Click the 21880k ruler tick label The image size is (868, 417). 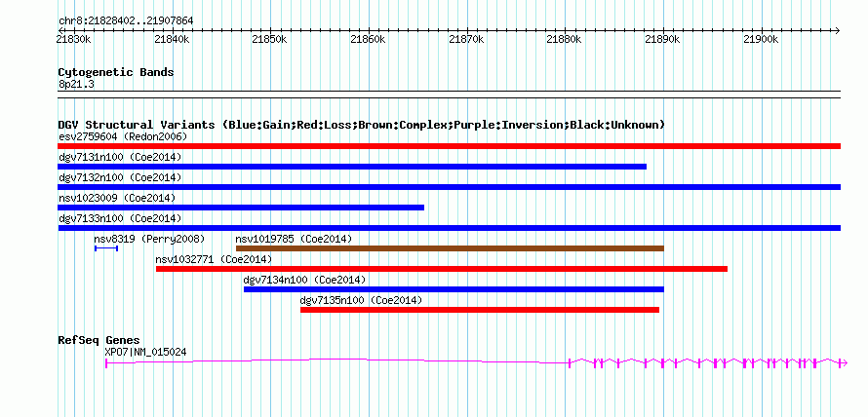click(x=564, y=39)
